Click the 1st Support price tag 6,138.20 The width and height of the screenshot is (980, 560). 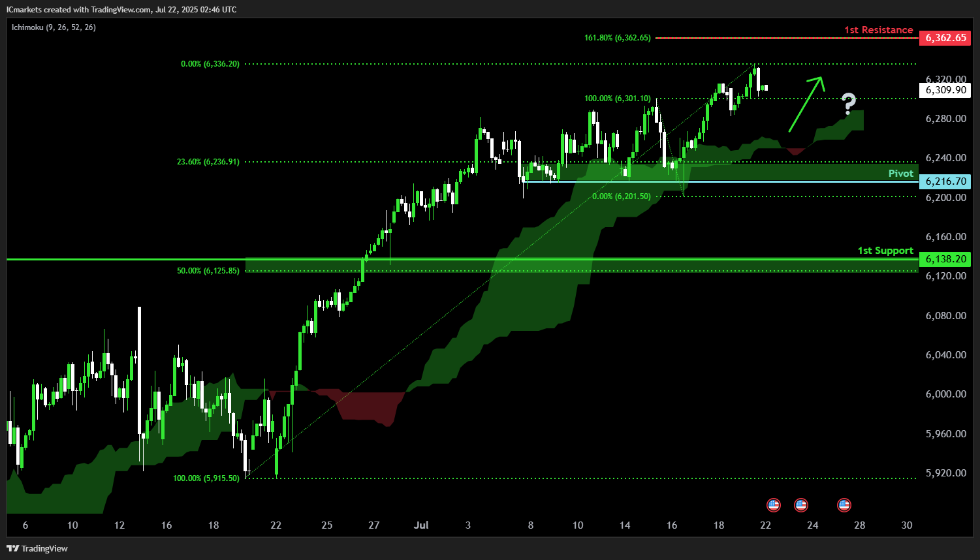click(945, 259)
